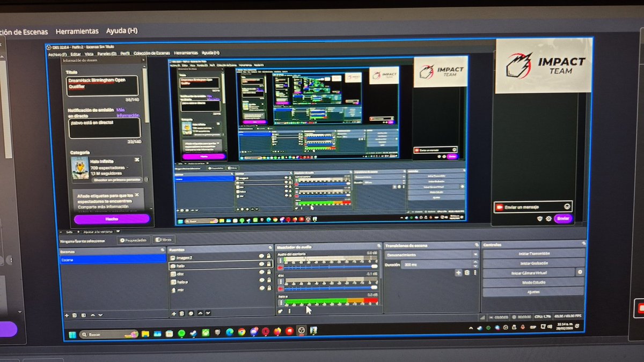
Task: Remove Halo Infinite category with X
Action: pyautogui.click(x=137, y=159)
